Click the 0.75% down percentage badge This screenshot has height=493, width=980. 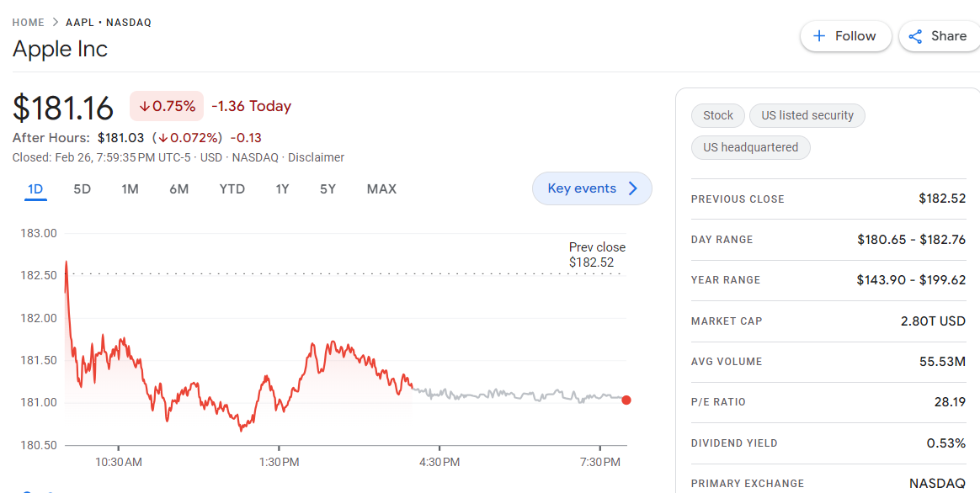click(x=167, y=106)
